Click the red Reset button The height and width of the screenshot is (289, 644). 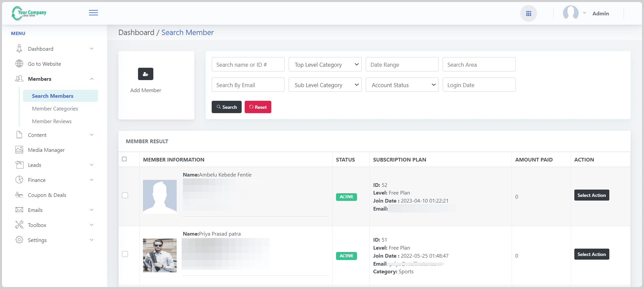point(258,107)
